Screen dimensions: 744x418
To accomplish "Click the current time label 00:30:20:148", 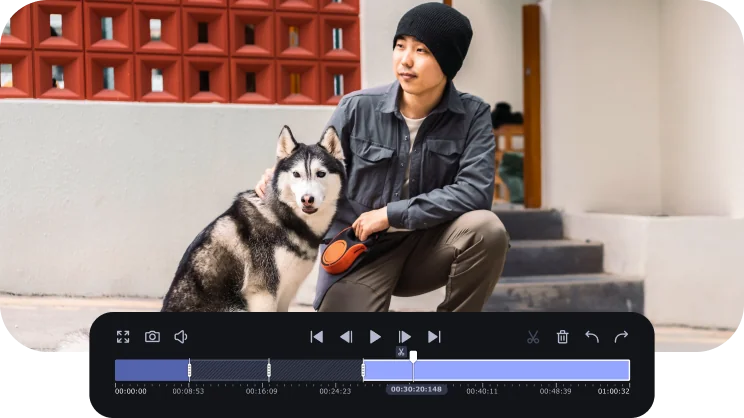I will [x=416, y=390].
